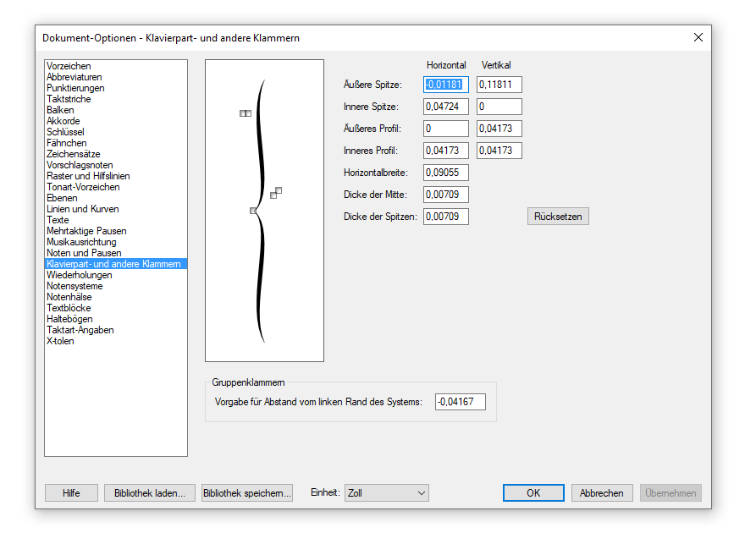The height and width of the screenshot is (555, 756).
Task: Click the upper brace handle in preview
Action: point(246,113)
